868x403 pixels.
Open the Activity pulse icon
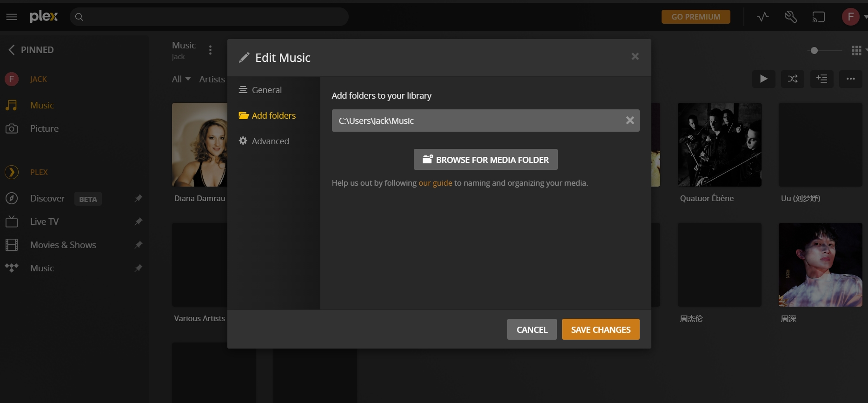pyautogui.click(x=762, y=17)
